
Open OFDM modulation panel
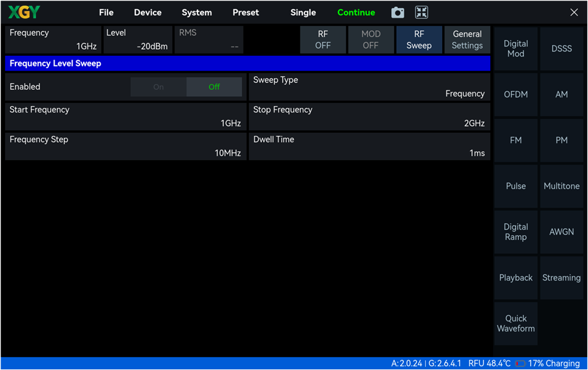[x=515, y=94]
